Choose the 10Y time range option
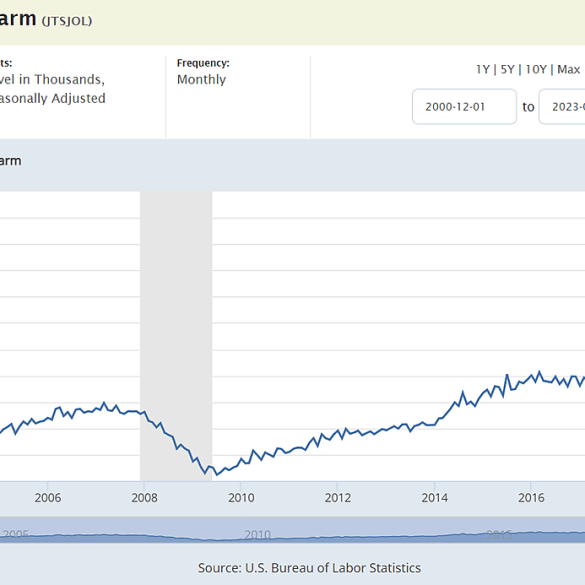The width and height of the screenshot is (585, 585). [536, 69]
